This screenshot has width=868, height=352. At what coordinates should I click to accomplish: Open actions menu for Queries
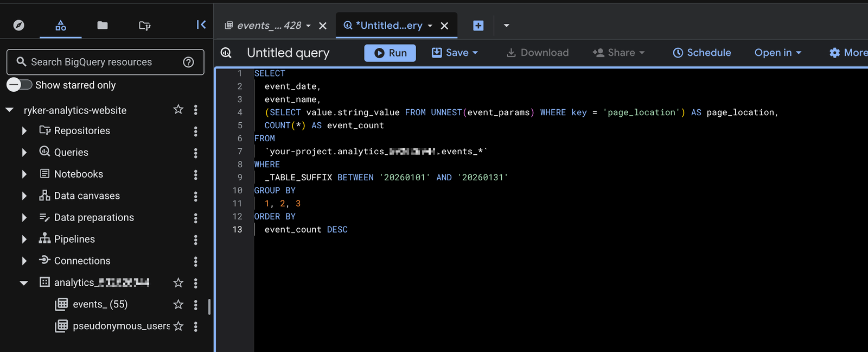196,153
